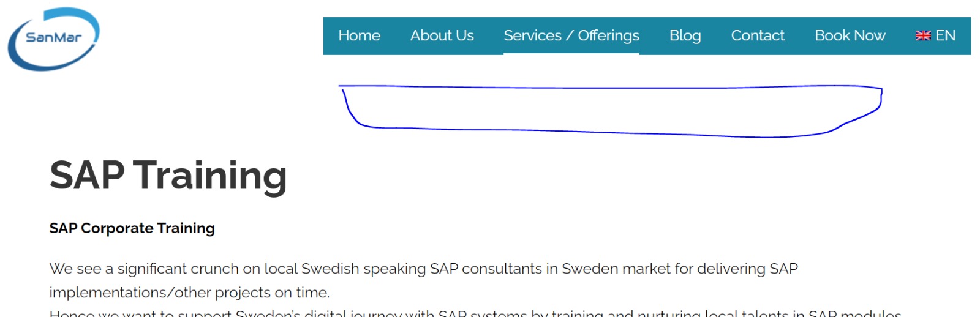Open the About Us menu item
This screenshot has height=317, width=980.
point(442,35)
